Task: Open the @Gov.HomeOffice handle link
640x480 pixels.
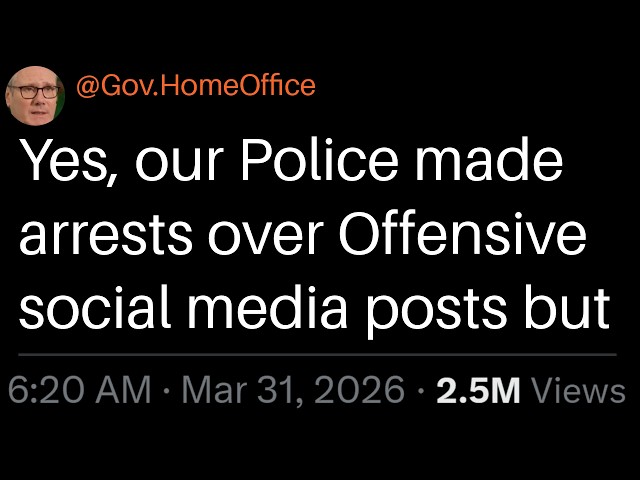Action: pyautogui.click(x=195, y=86)
